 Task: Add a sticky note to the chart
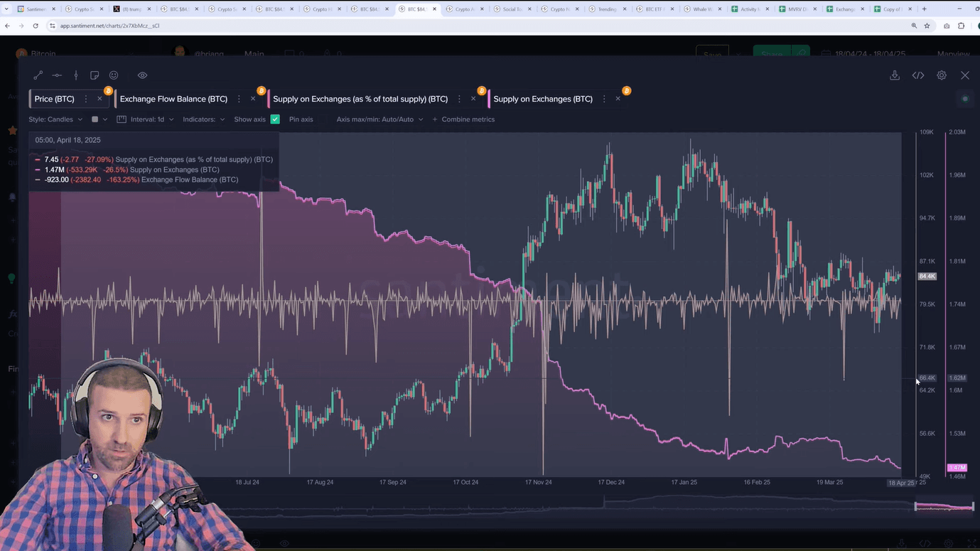point(95,75)
